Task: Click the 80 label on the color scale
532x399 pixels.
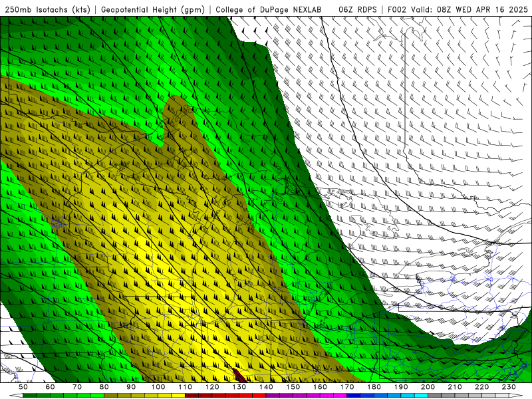Action: tap(104, 387)
